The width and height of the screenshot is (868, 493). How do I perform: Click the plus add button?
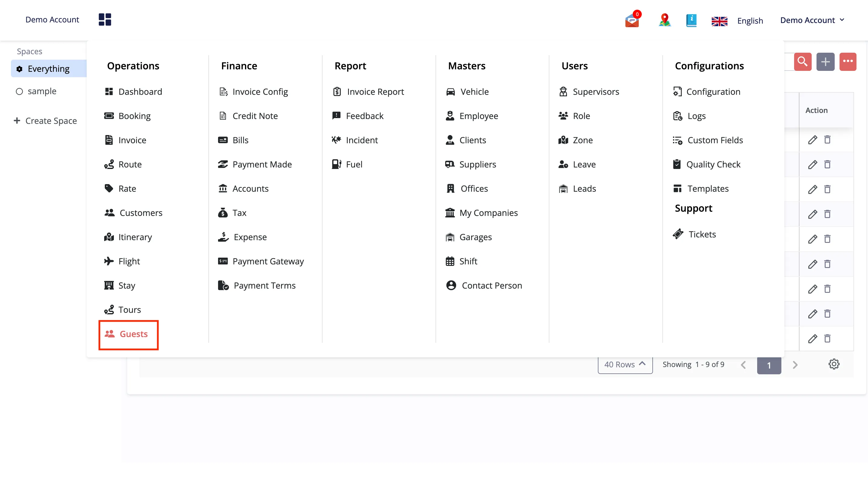[825, 62]
